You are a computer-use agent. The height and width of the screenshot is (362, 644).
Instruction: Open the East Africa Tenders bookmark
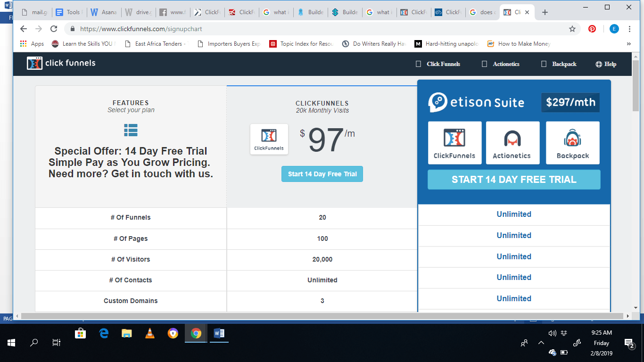tap(155, 44)
